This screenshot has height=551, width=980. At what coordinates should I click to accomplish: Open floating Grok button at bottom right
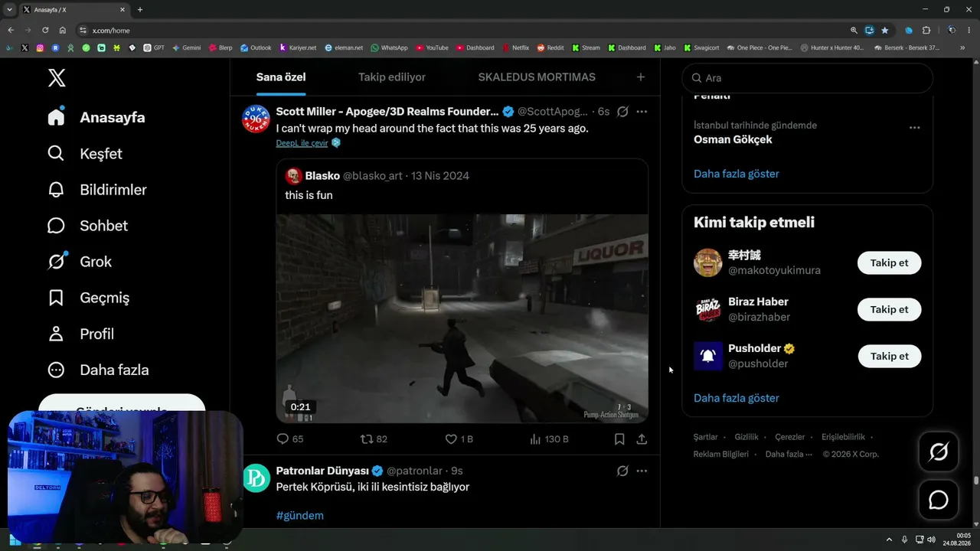939,452
